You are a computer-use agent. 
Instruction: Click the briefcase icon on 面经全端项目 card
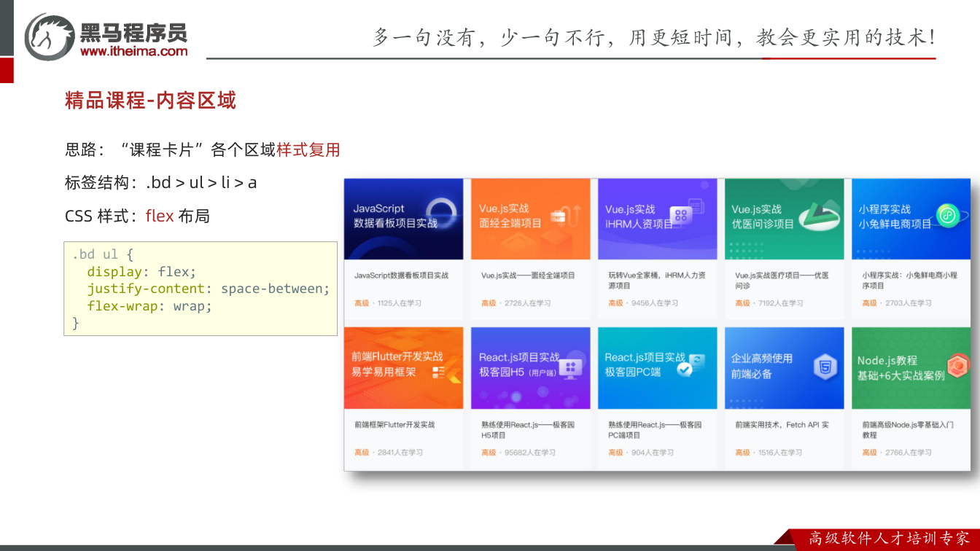pyautogui.click(x=559, y=215)
